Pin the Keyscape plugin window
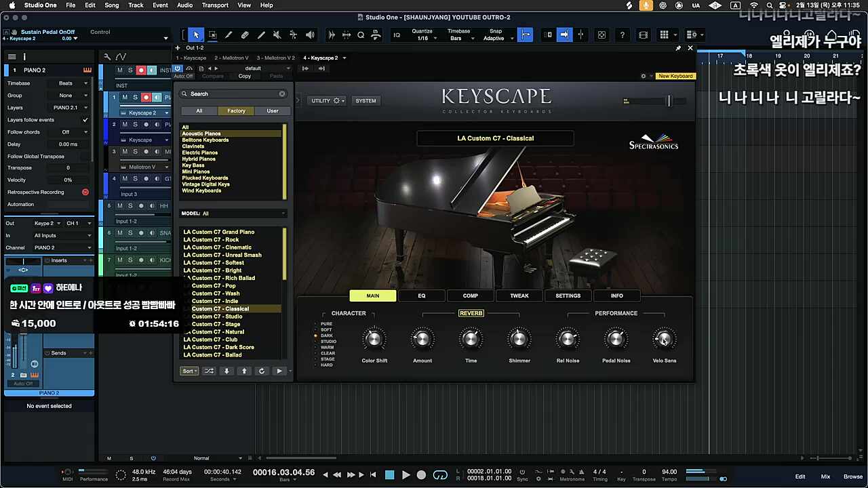Viewport: 868px width, 488px height. coord(678,48)
